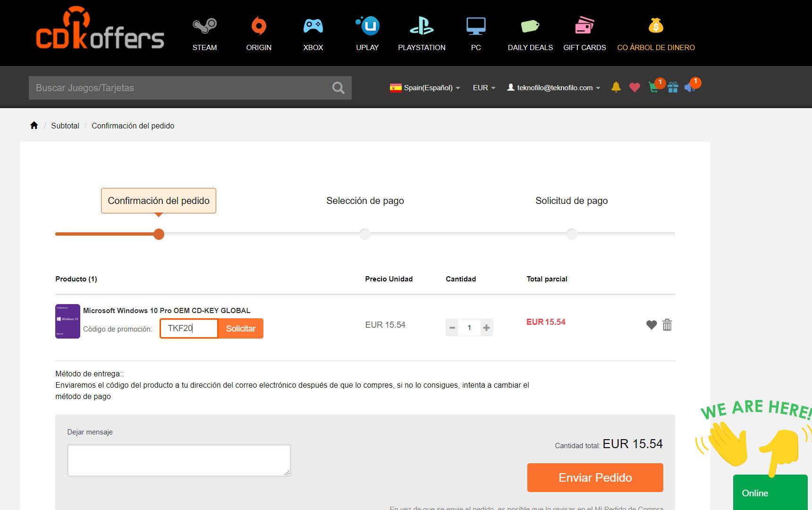This screenshot has height=510, width=812.
Task: Click the third progress step marker
Action: (x=572, y=234)
